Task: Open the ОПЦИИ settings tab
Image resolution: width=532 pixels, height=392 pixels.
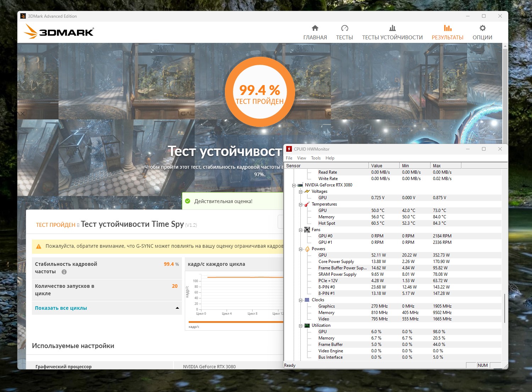Action: tap(482, 32)
